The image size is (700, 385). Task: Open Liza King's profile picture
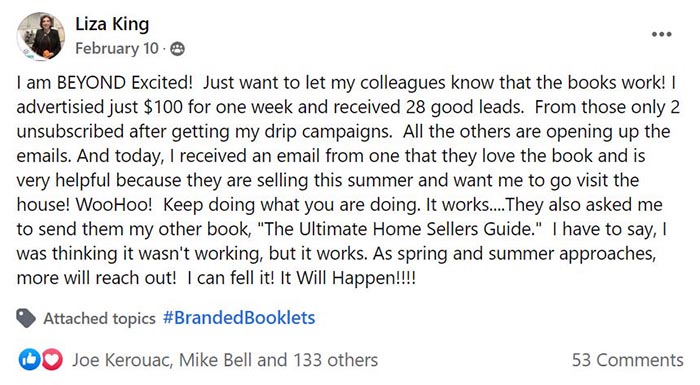click(x=41, y=36)
